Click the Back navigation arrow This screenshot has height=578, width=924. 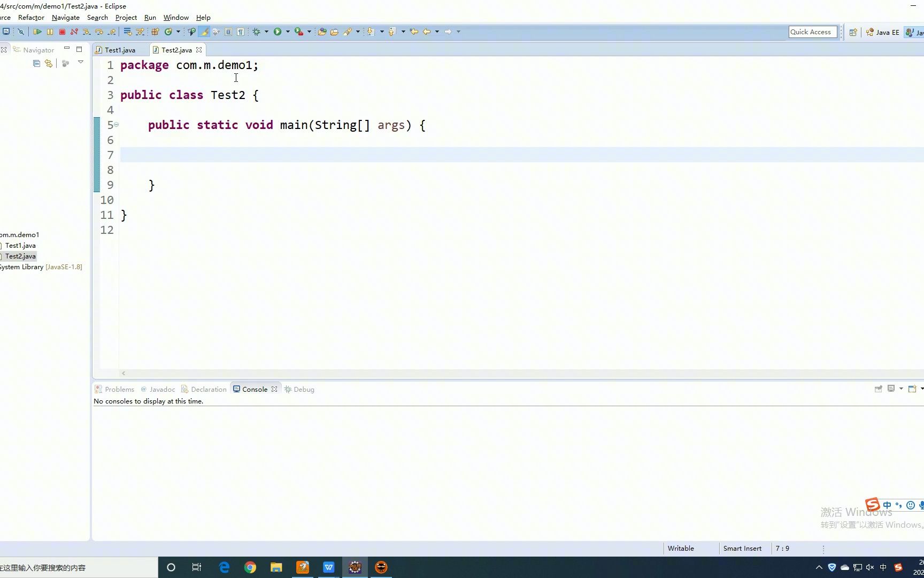427,32
